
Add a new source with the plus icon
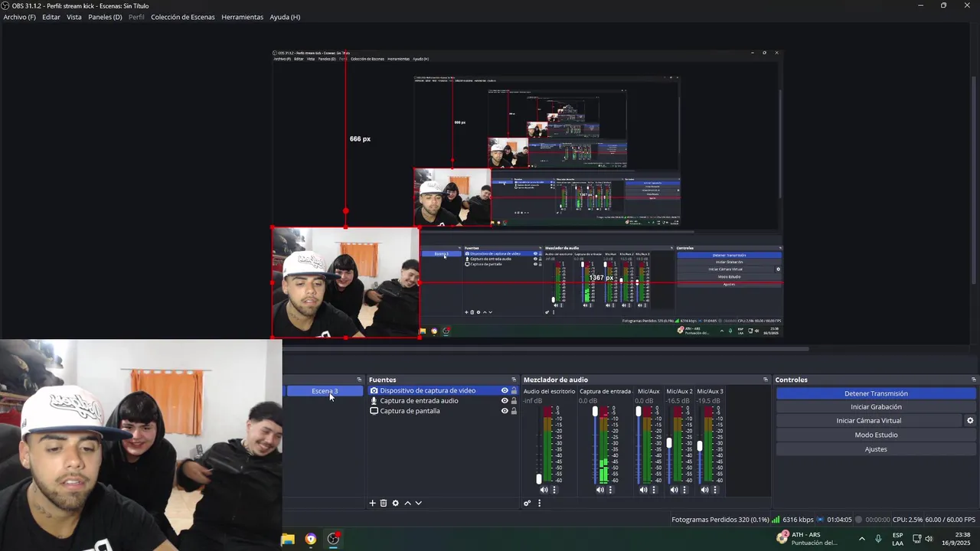click(x=373, y=503)
